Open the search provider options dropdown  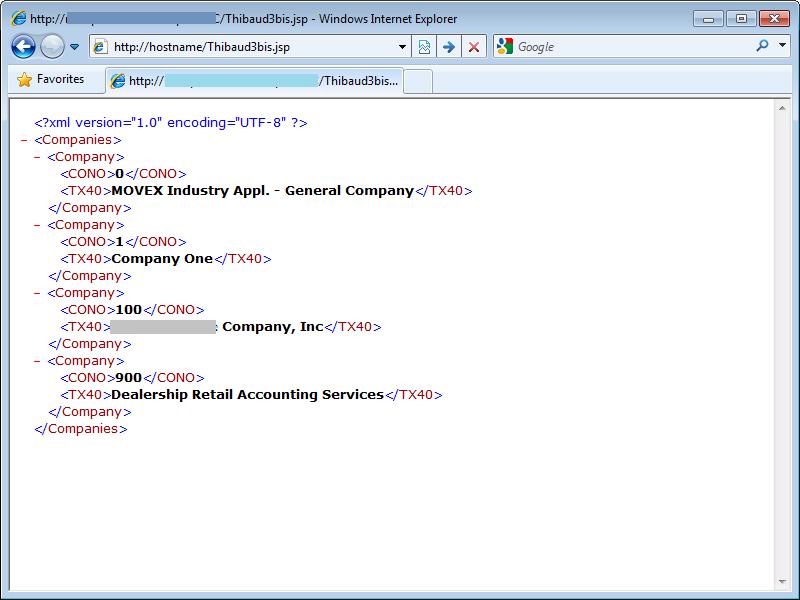point(782,46)
